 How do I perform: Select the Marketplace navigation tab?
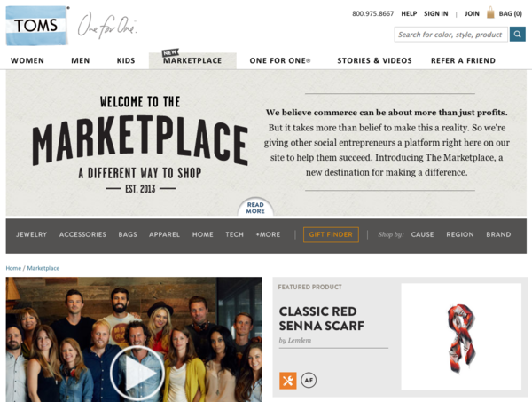192,60
